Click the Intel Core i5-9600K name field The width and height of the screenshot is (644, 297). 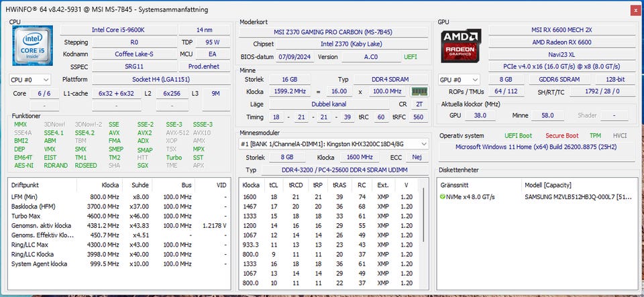click(x=119, y=30)
